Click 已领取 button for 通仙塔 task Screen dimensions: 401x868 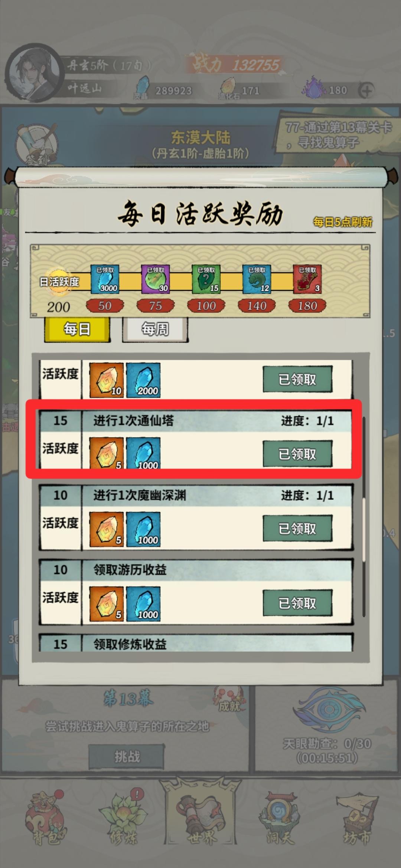297,454
